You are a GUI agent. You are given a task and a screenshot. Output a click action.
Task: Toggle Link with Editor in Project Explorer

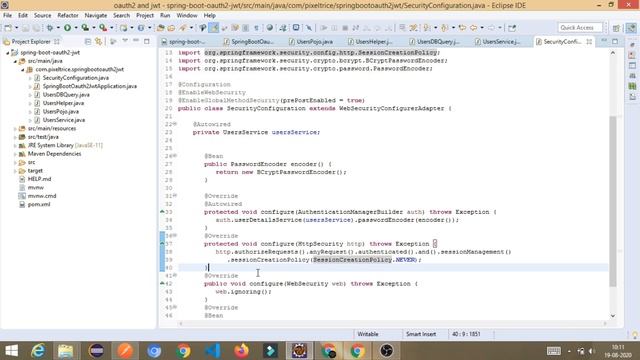[x=98, y=41]
